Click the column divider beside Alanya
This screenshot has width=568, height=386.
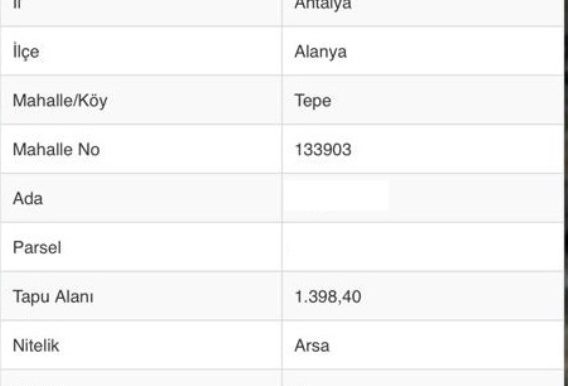(x=282, y=51)
